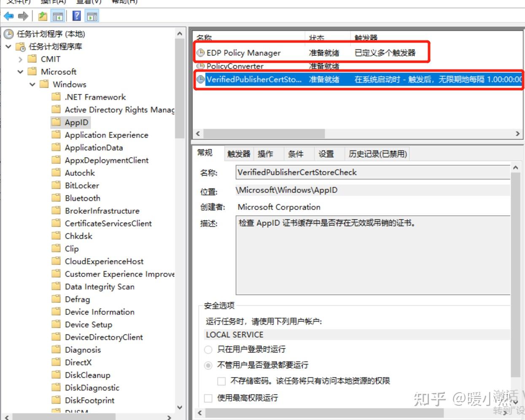Click the clock icon beside EDP Policy Manager

click(x=201, y=53)
